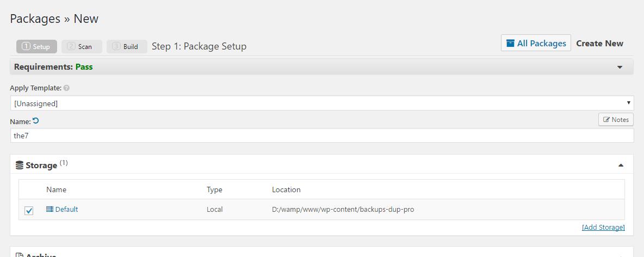The width and height of the screenshot is (644, 257).
Task: Click the package Name input field
Action: pyautogui.click(x=322, y=136)
